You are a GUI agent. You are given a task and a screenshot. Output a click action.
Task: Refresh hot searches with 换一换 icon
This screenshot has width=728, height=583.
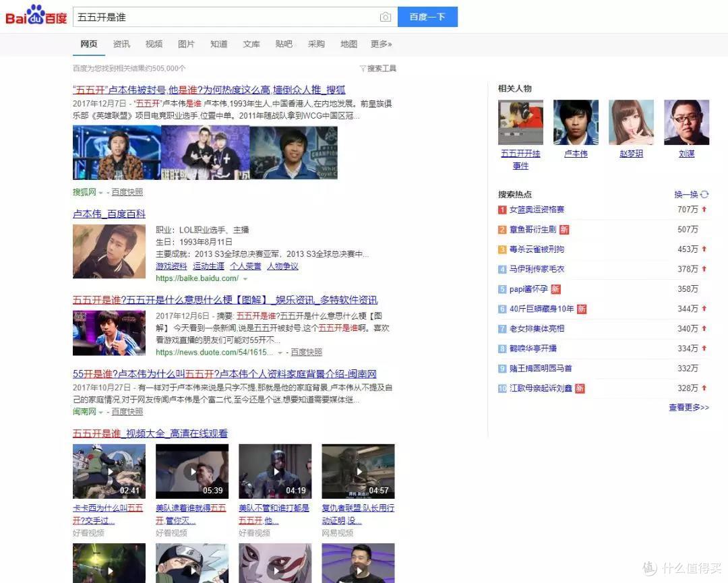click(705, 195)
